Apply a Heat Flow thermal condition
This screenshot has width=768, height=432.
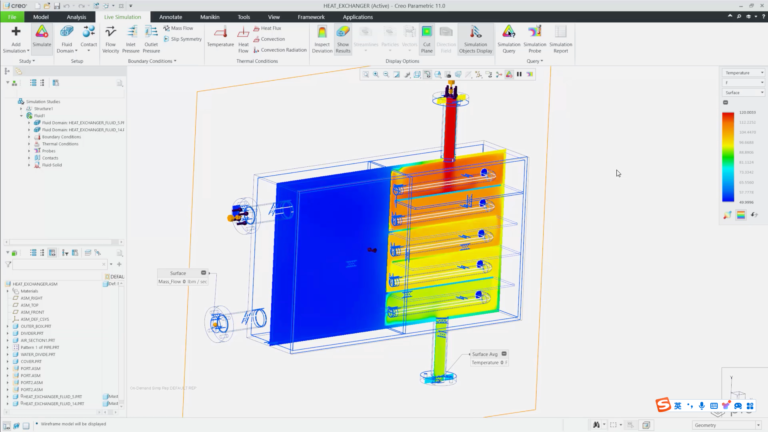pyautogui.click(x=243, y=39)
